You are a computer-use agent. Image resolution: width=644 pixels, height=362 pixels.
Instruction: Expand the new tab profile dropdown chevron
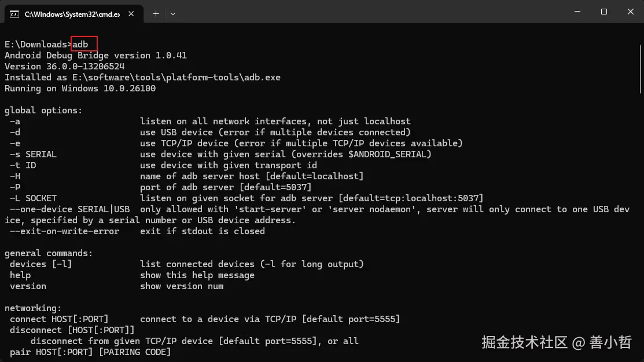click(173, 13)
